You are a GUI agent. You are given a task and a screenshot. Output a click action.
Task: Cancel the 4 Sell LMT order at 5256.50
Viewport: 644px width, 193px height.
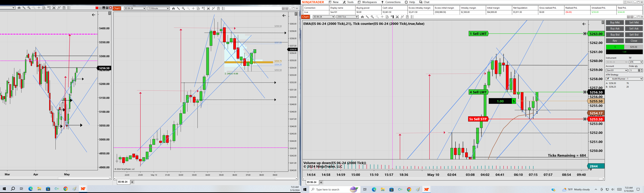pyautogui.click(x=585, y=92)
